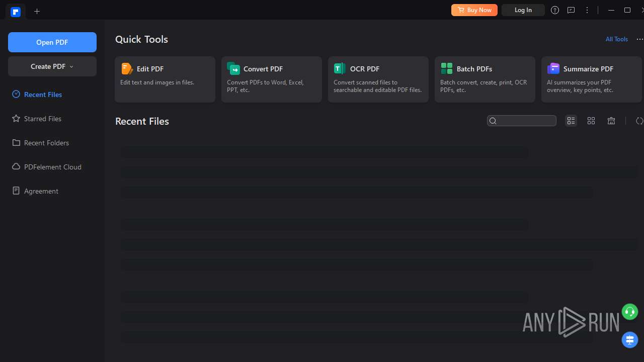Screen dimensions: 644x362
Task: Click the Agreement document icon
Action: click(x=16, y=191)
